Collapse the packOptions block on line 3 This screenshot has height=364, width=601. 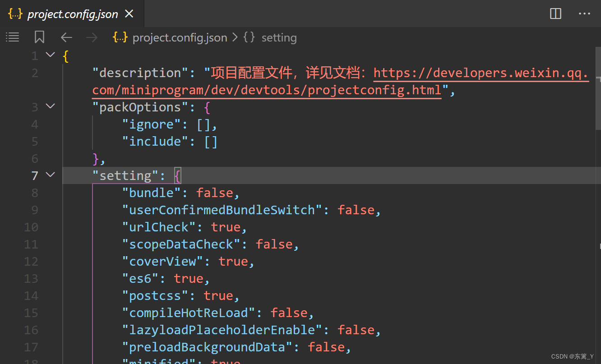51,106
